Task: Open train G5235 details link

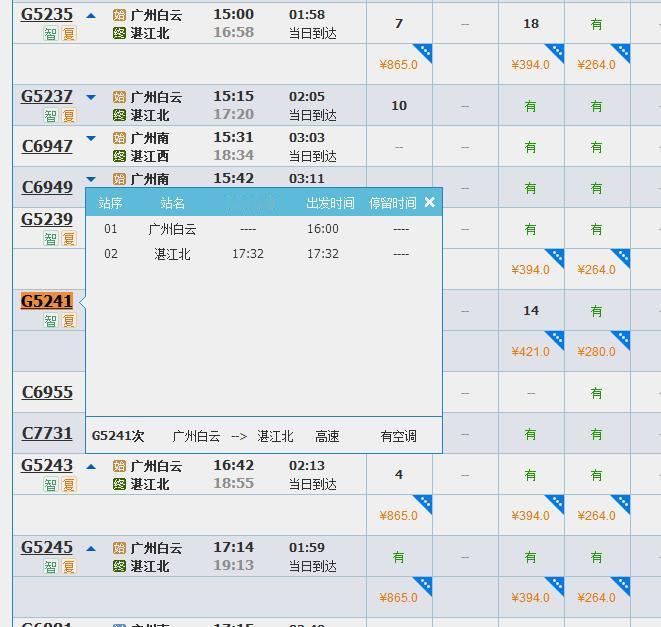Action: pos(47,14)
